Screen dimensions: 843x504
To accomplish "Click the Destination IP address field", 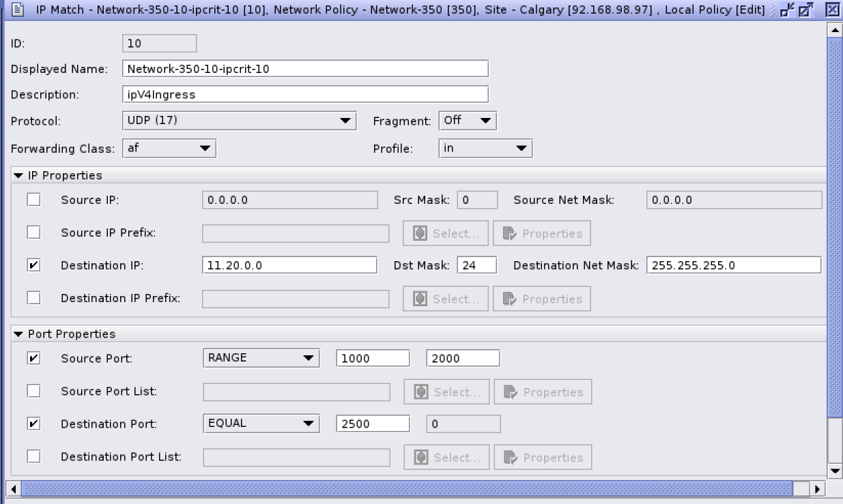I will pos(289,265).
